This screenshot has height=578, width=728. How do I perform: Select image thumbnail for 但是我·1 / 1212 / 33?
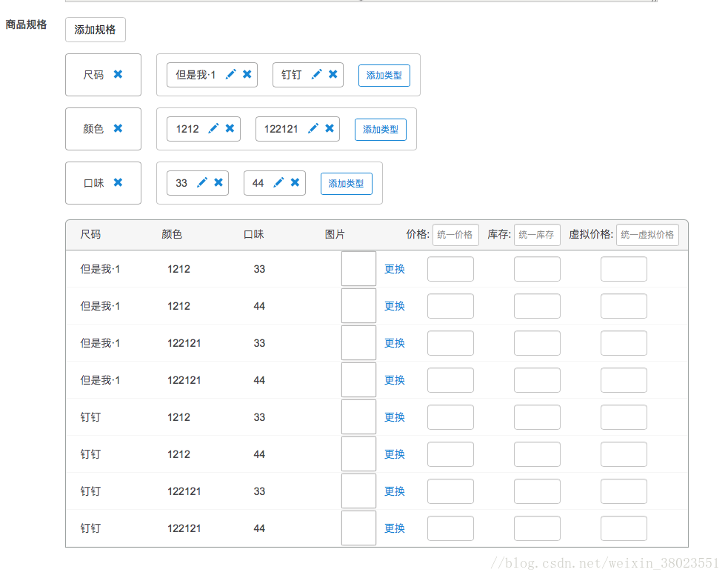click(358, 268)
